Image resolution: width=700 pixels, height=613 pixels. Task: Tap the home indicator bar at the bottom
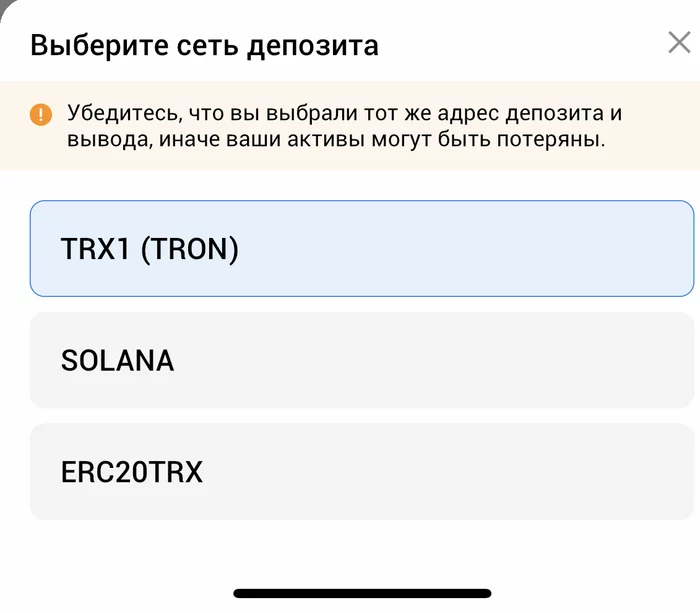point(362,593)
